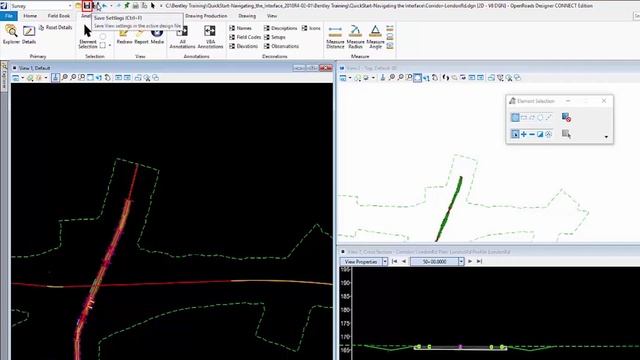Go to next station in cross section view
This screenshot has width=640, height=360.
[470, 262]
